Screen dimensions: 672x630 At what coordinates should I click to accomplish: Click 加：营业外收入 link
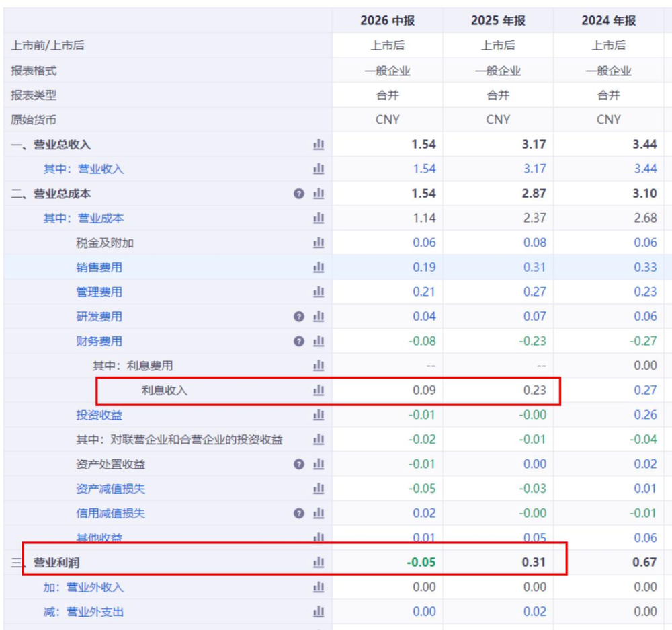click(83, 587)
